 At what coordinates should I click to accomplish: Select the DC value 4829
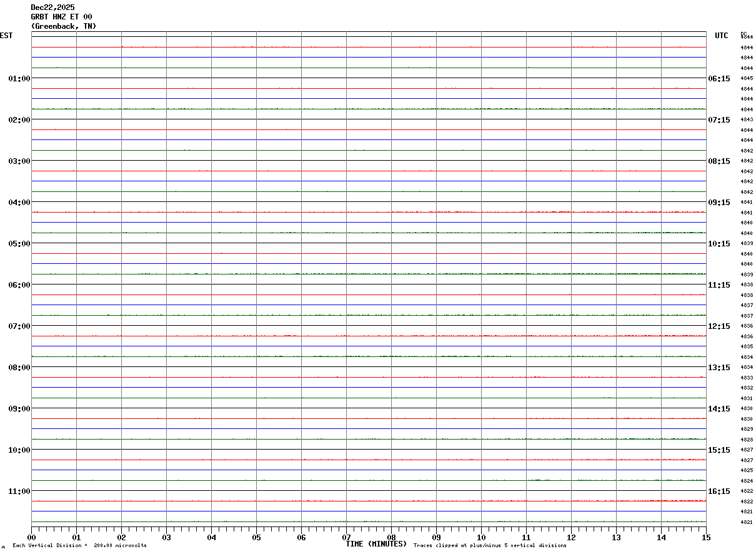[747, 430]
